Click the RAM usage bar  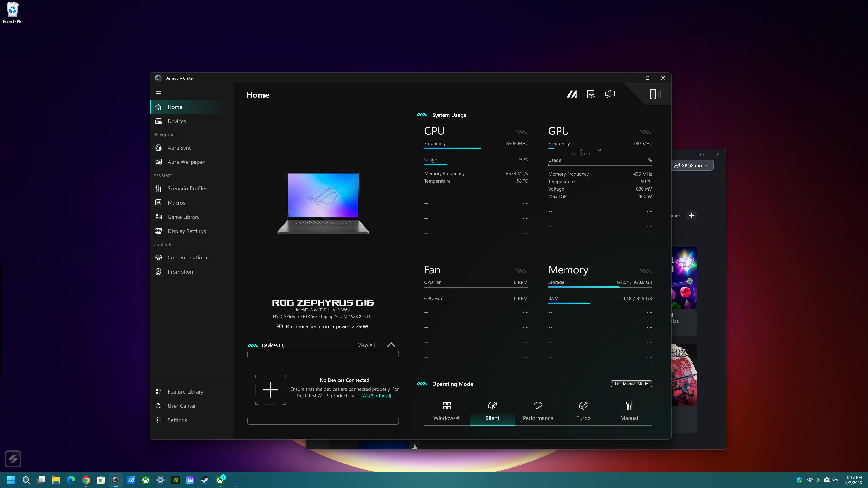click(600, 303)
